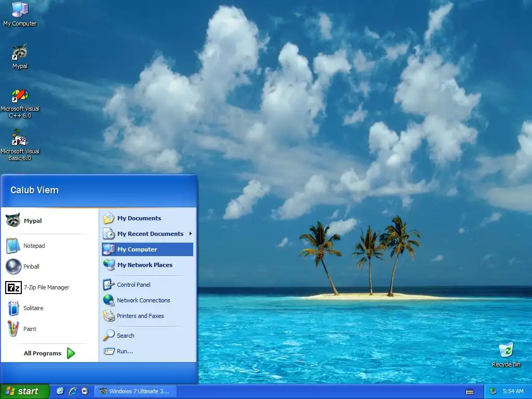This screenshot has height=399, width=532.
Task: Launch Windows Media Player from quick launch
Action: (x=85, y=391)
